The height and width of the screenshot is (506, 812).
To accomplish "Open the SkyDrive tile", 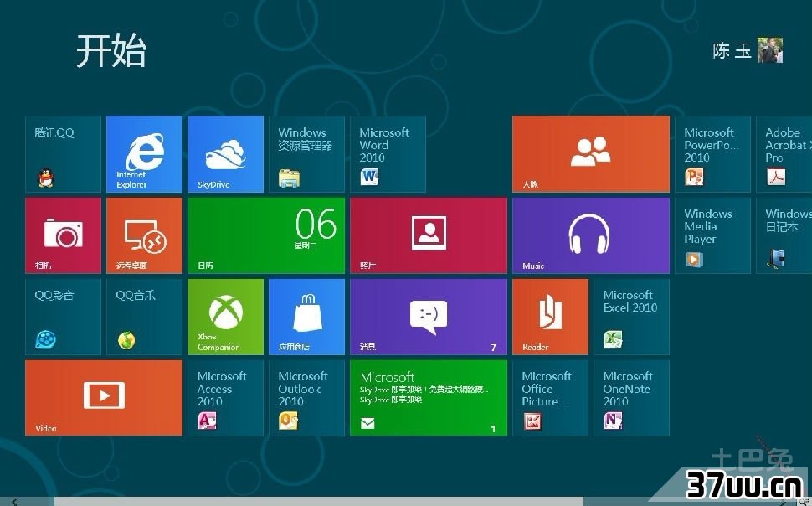I will pos(226,154).
